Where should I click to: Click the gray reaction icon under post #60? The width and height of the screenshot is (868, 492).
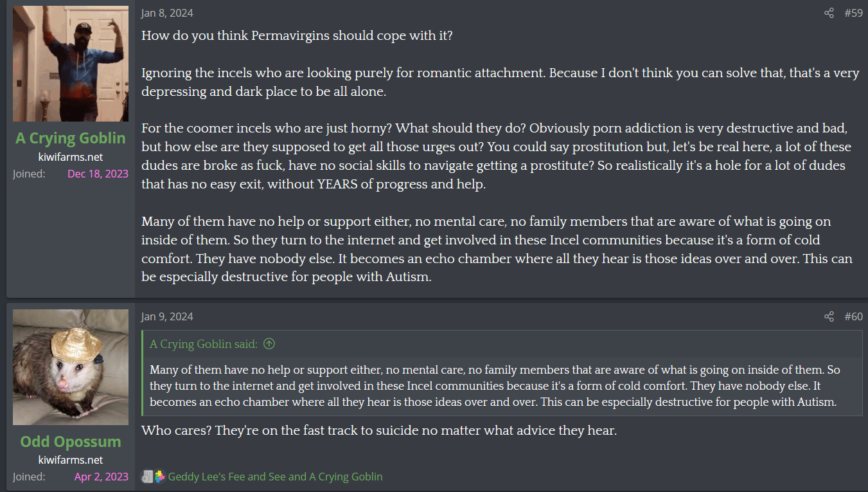coord(147,477)
